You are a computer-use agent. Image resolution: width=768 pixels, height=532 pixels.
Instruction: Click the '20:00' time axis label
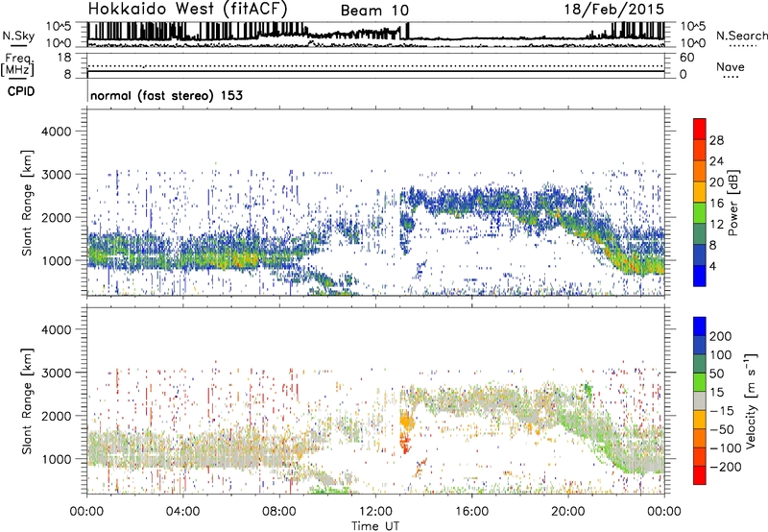[568, 512]
